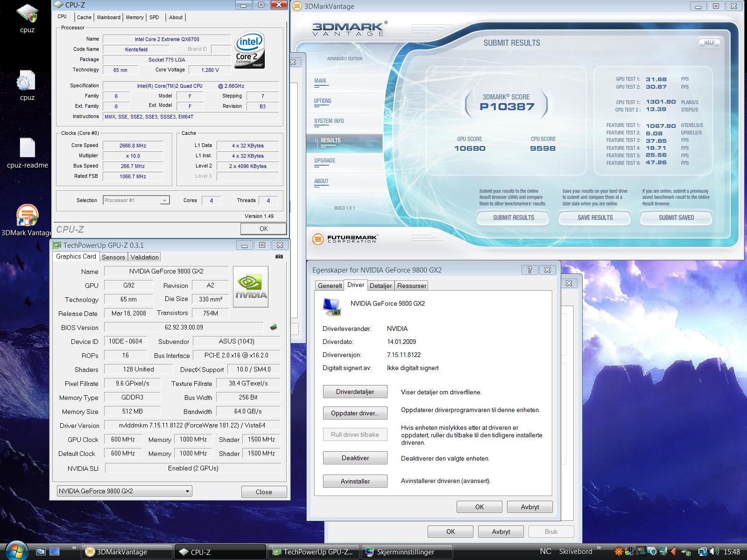Screen dimensions: 747x560
Task: Open UPGRADE in 3DMark Vantage sidebar
Action: (x=324, y=161)
